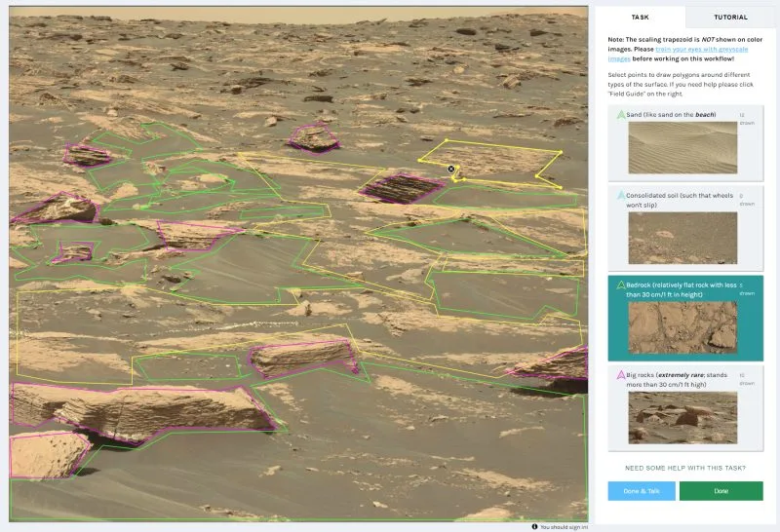Viewport: 780px width, 532px height.
Task: Click the info icon beside sign-in notice
Action: click(x=535, y=527)
